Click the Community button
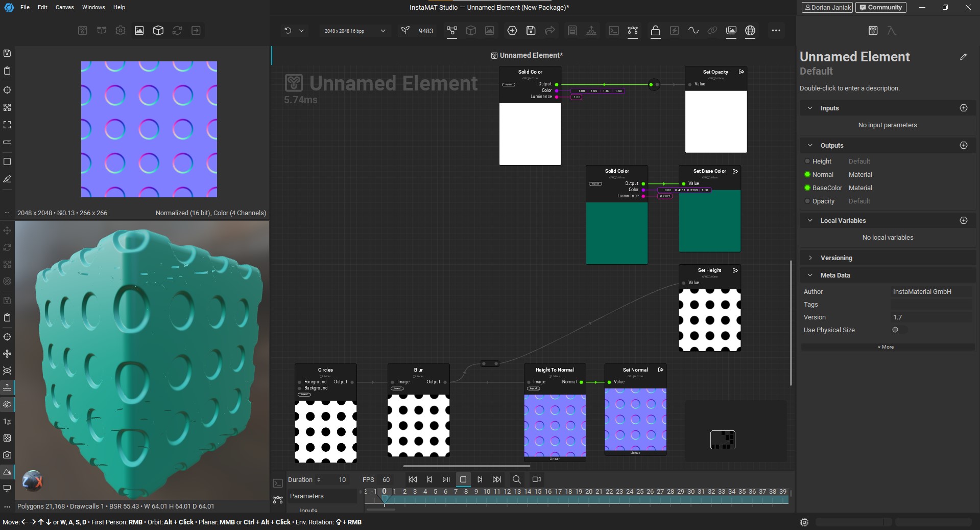The width and height of the screenshot is (980, 530). 881,7
